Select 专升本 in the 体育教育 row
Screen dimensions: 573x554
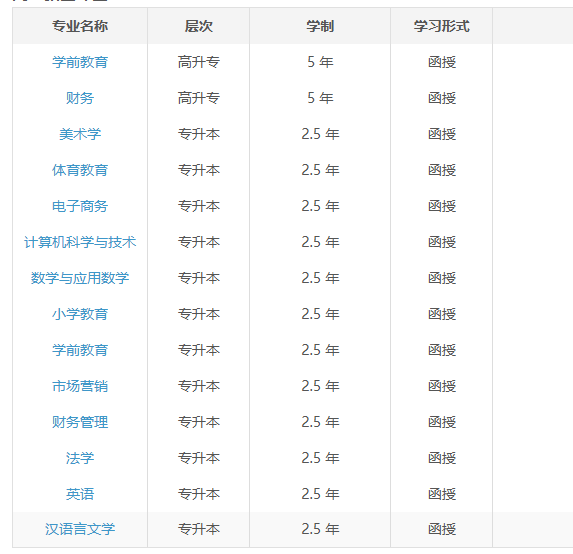click(198, 170)
